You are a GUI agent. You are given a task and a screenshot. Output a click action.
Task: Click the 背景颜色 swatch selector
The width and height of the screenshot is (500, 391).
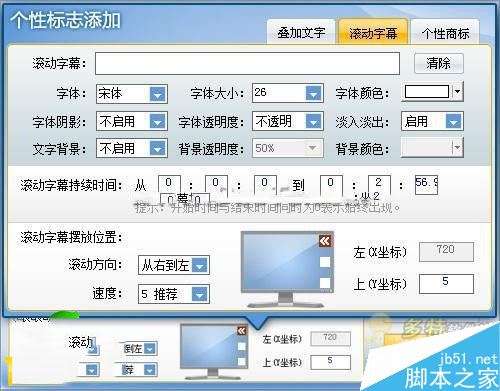432,147
